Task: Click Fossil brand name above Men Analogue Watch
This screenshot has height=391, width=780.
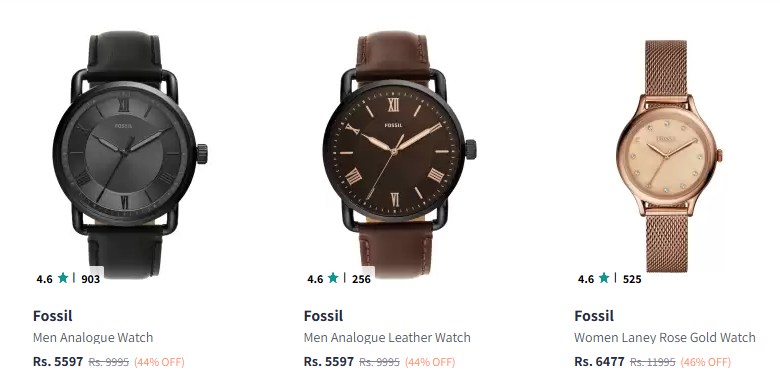Action: [x=53, y=316]
